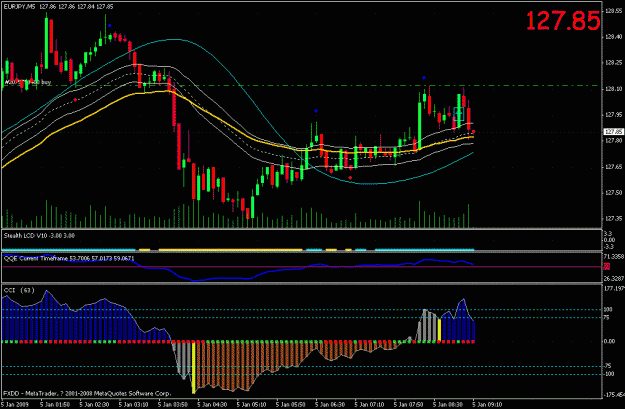Viewport: 625px width, 409px height.
Task: Click the 5 Jan 07:50 time axis label
Action: click(409, 405)
